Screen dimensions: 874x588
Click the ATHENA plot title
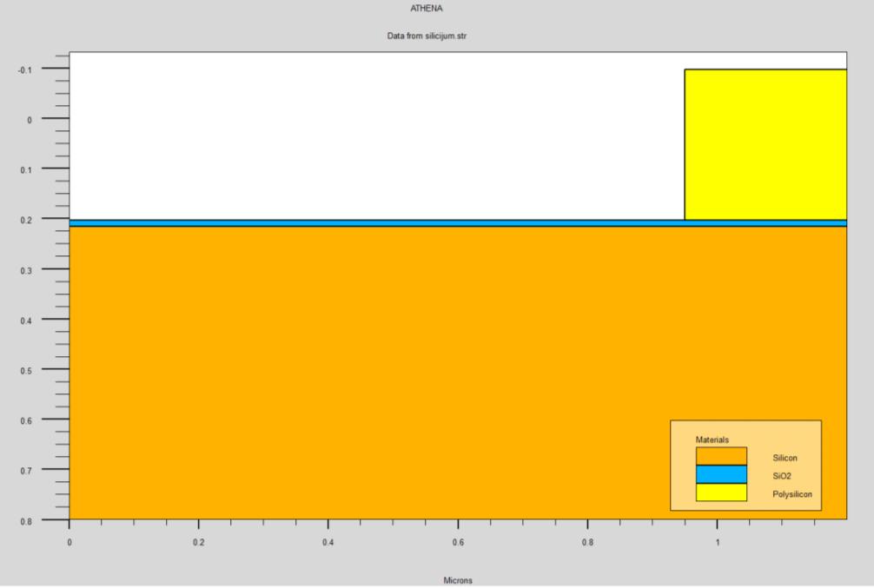coord(427,9)
